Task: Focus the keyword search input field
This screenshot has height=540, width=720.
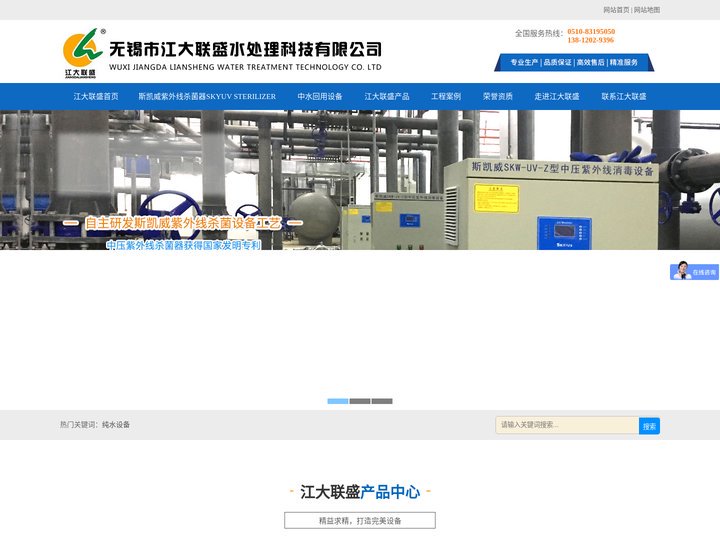Action: [x=567, y=425]
